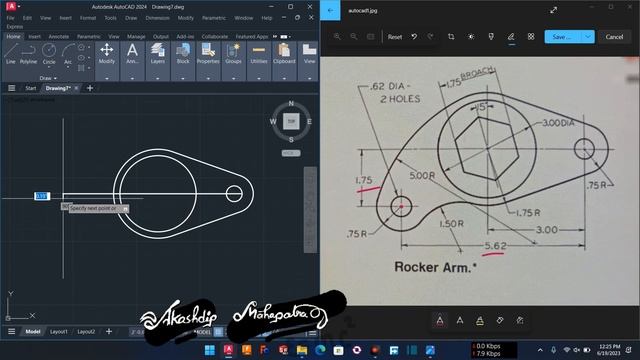Select the highlighter in markup tray
This screenshot has width=640, height=360.
pos(480,321)
